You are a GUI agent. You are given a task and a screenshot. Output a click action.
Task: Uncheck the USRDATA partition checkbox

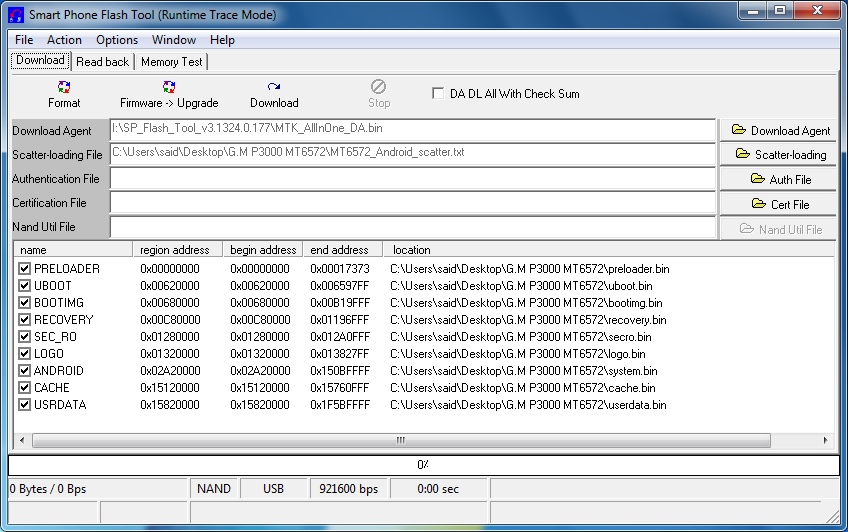(x=24, y=405)
